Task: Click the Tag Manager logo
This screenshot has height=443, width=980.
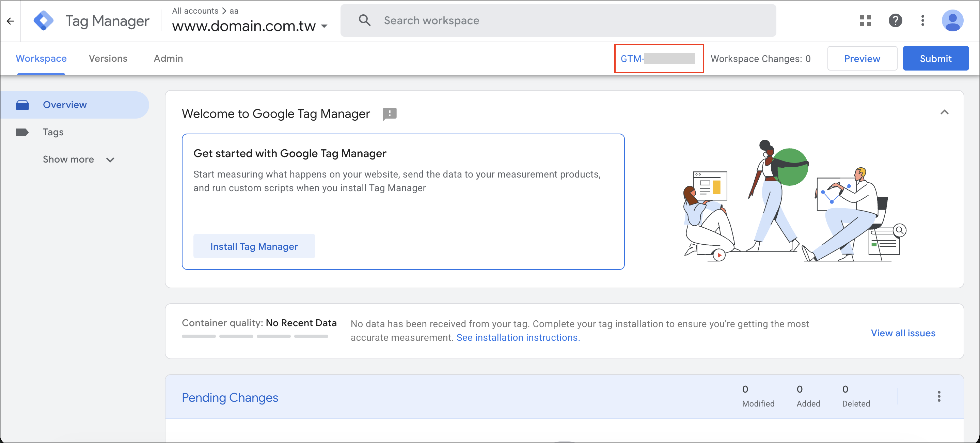Action: (43, 20)
